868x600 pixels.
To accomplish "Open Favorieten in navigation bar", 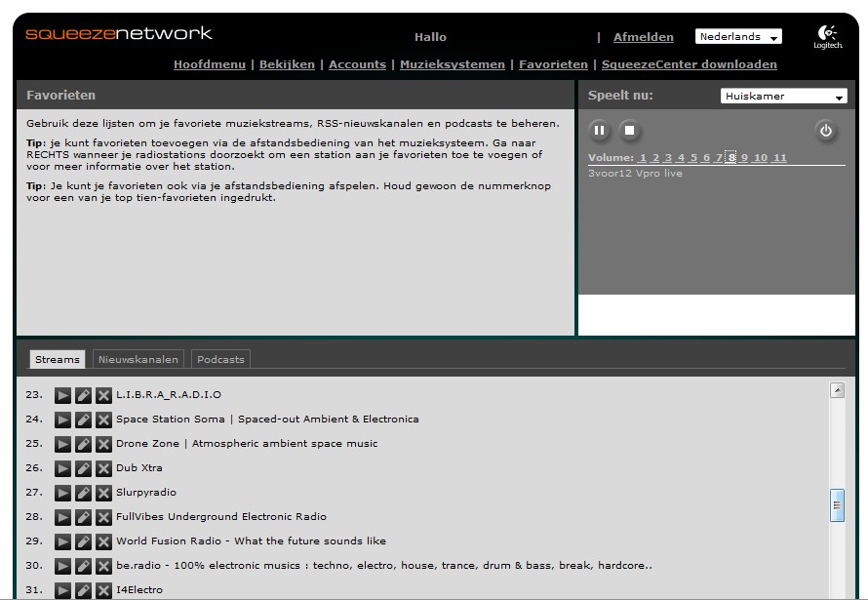I will coord(553,64).
